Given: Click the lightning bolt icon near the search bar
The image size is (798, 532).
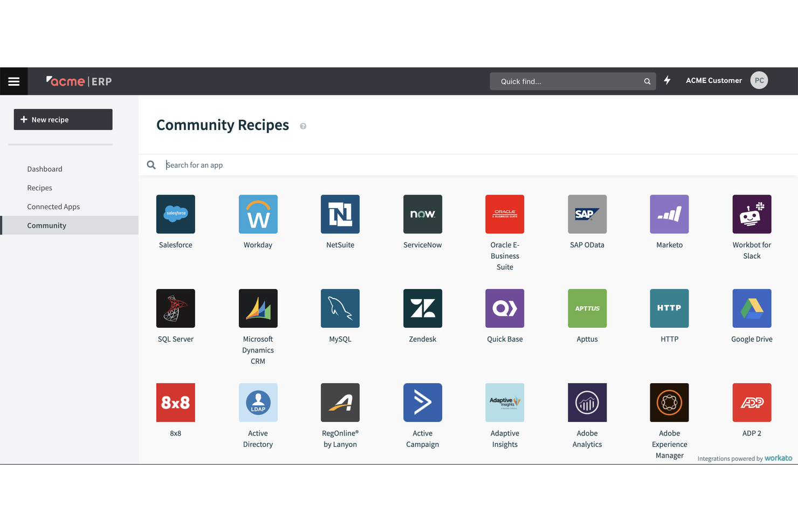Looking at the screenshot, I should pos(667,80).
